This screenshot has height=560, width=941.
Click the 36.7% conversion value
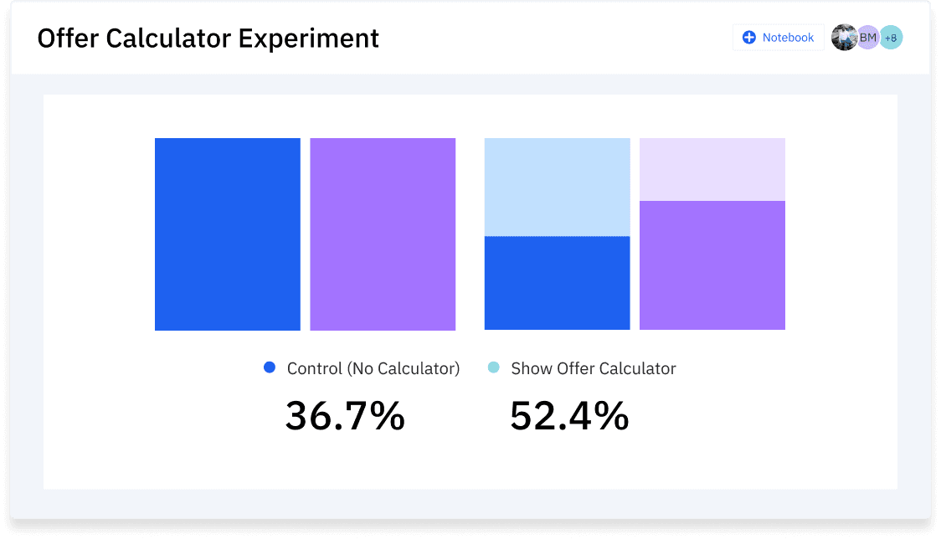click(x=345, y=416)
